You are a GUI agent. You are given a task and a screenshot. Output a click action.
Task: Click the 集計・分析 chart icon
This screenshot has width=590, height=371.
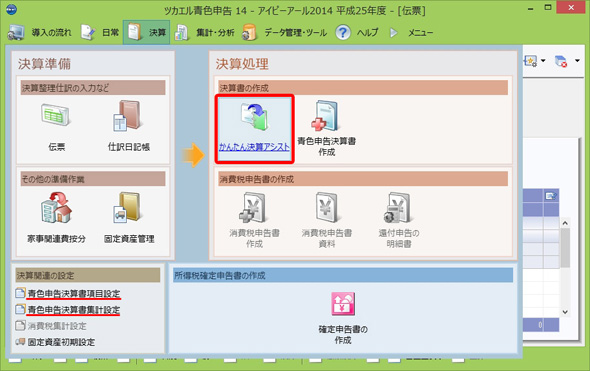click(x=182, y=32)
